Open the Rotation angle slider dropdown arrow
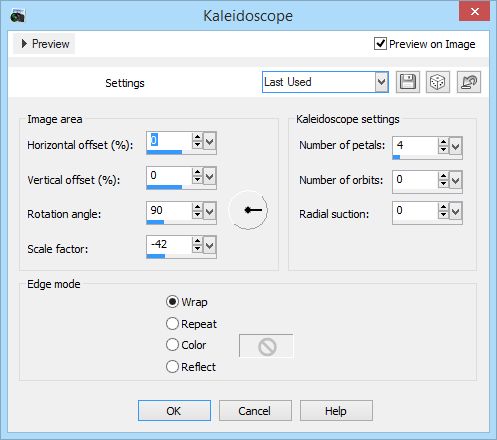Image resolution: width=497 pixels, height=440 pixels. click(210, 211)
